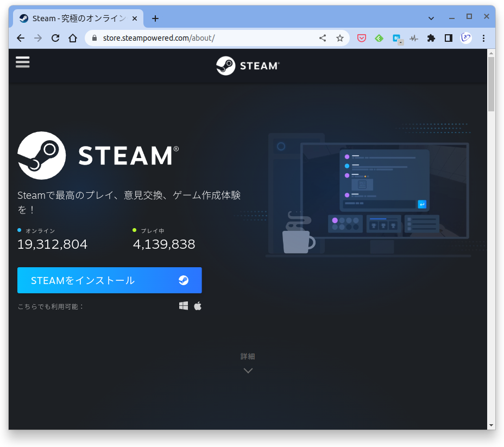The image size is (504, 447).
Task: Open the hamburger menu on Steam page
Action: coord(22,62)
